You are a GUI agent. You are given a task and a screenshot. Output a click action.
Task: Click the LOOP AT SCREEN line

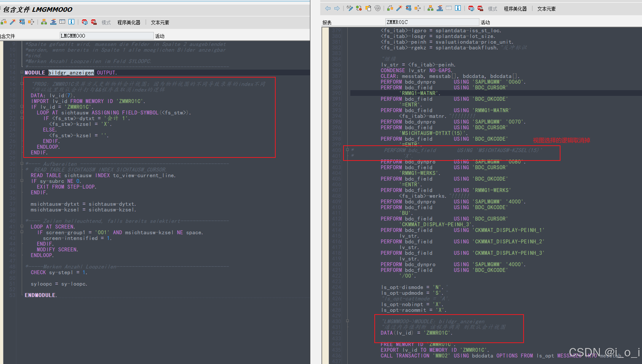(53, 227)
